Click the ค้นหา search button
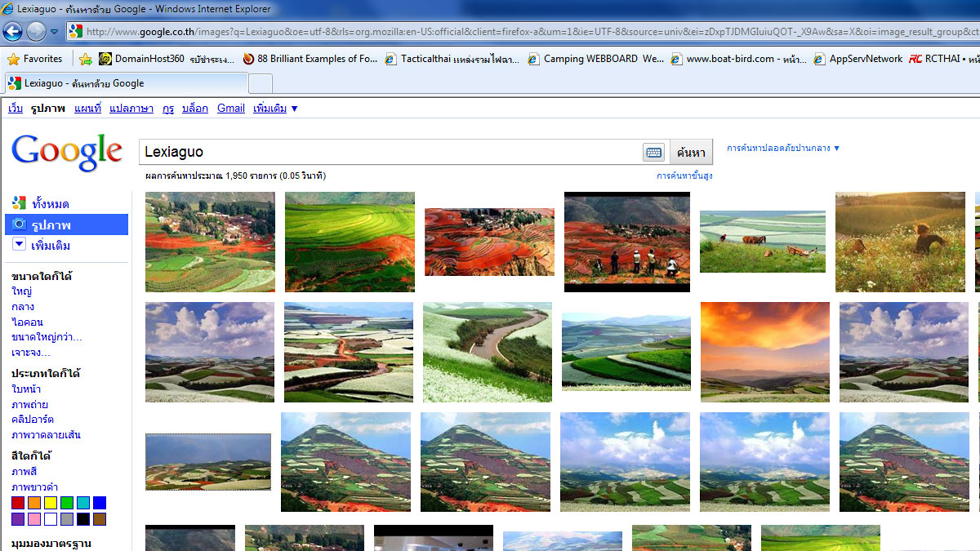Viewport: 980px width, 551px height. point(691,153)
